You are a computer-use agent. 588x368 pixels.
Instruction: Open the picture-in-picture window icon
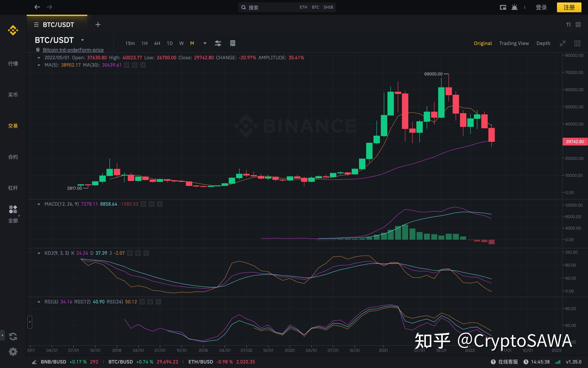(503, 7)
